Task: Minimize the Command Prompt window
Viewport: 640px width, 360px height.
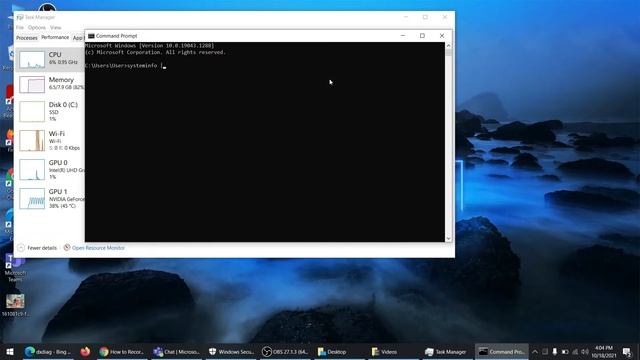Action: point(403,36)
